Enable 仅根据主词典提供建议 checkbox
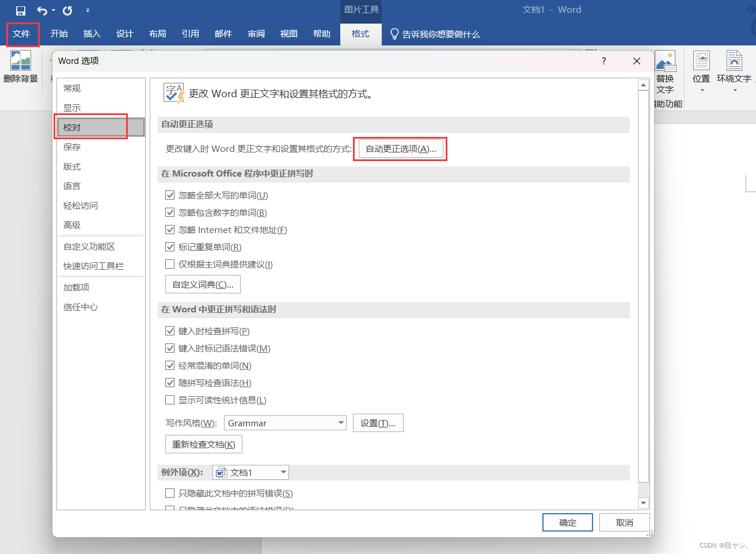 (170, 265)
